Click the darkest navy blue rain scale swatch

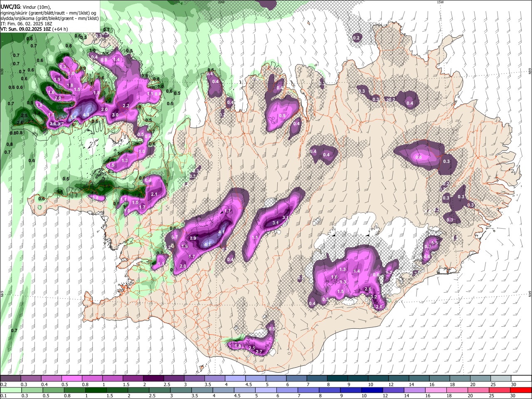tap(372, 390)
